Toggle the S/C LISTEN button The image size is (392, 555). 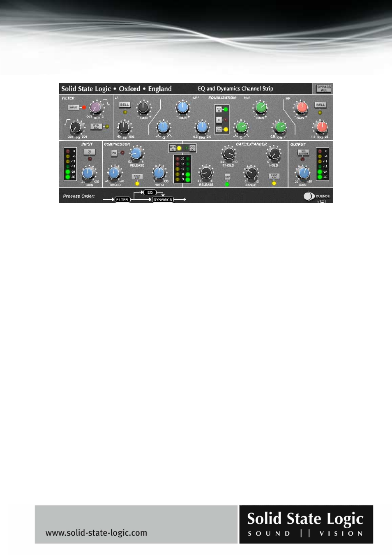(x=303, y=153)
